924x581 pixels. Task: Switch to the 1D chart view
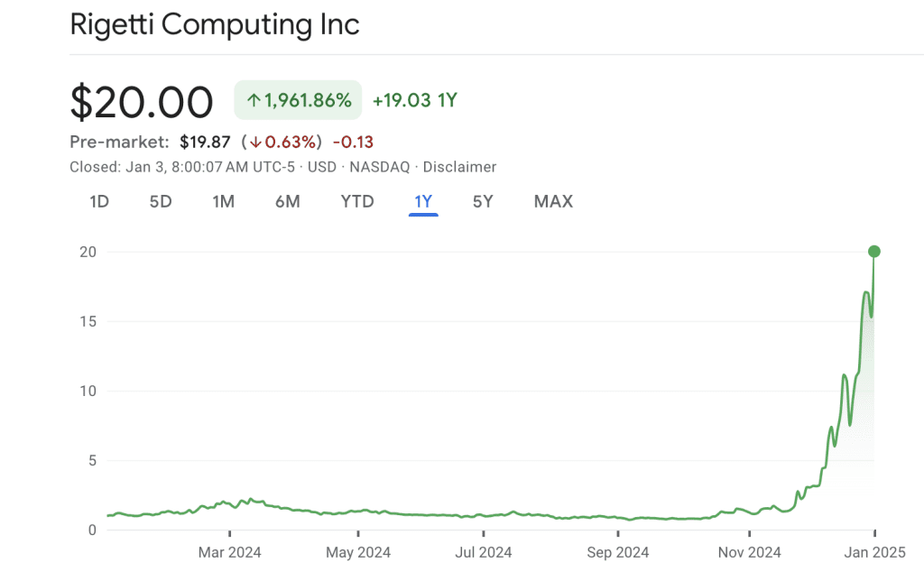pos(99,201)
